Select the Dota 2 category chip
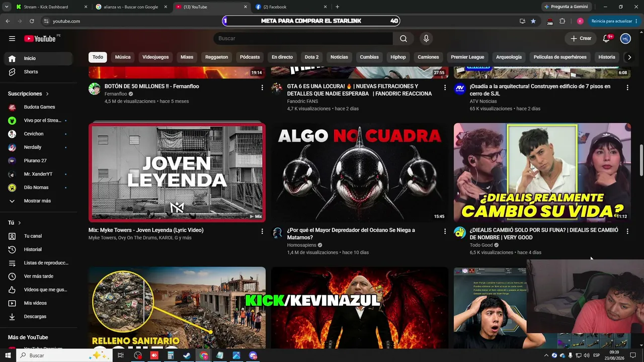644x362 pixels. [x=311, y=57]
